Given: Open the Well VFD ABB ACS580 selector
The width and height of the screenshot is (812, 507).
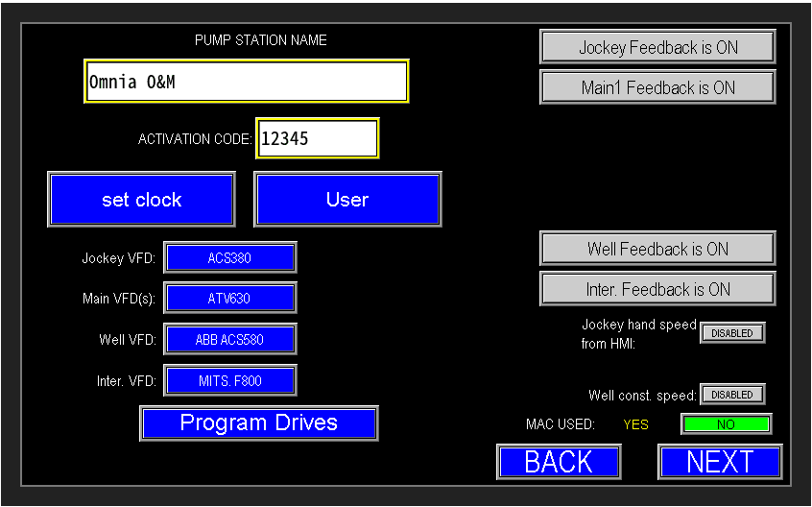Looking at the screenshot, I should pos(229,339).
